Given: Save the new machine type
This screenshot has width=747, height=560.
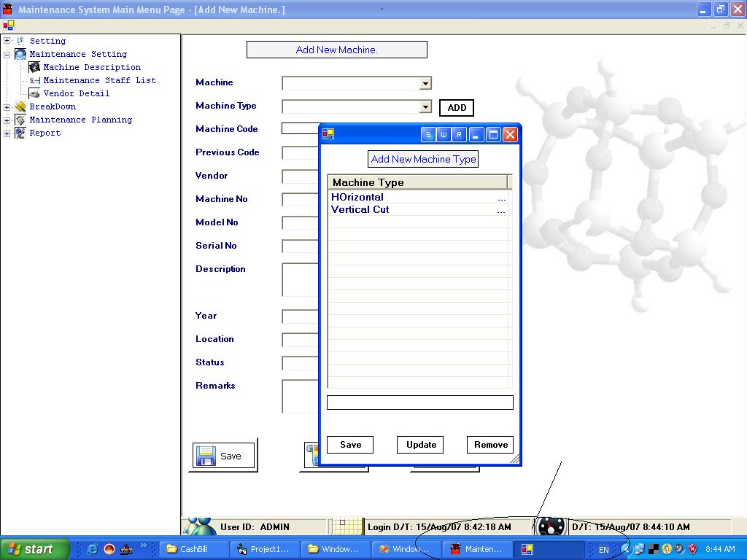Looking at the screenshot, I should pos(350,445).
